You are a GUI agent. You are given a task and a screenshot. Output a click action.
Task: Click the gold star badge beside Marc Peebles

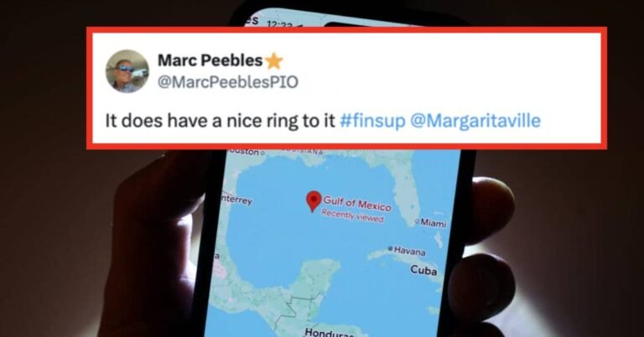coord(274,61)
